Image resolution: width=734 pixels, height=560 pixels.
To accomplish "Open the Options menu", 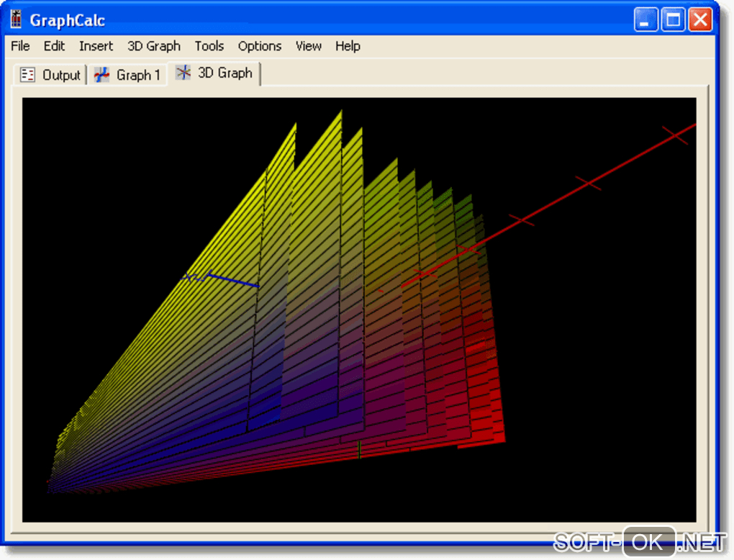I will click(x=259, y=46).
